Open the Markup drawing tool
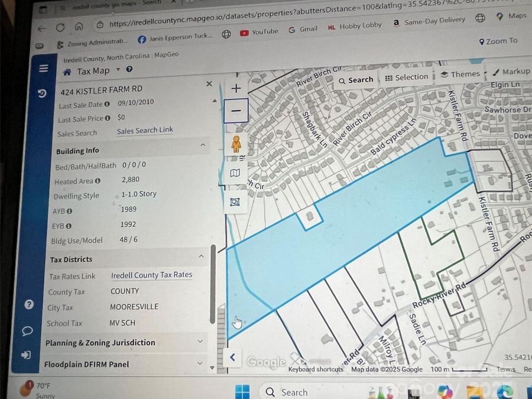Image resolution: width=532 pixels, height=399 pixels. click(511, 72)
